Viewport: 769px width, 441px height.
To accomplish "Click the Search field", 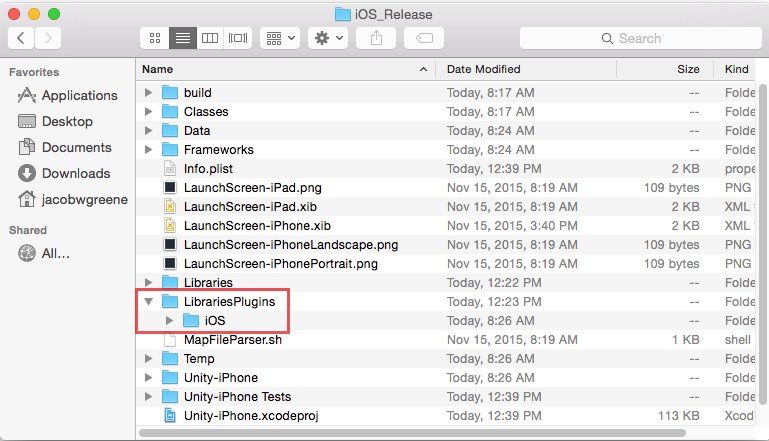I will [640, 38].
